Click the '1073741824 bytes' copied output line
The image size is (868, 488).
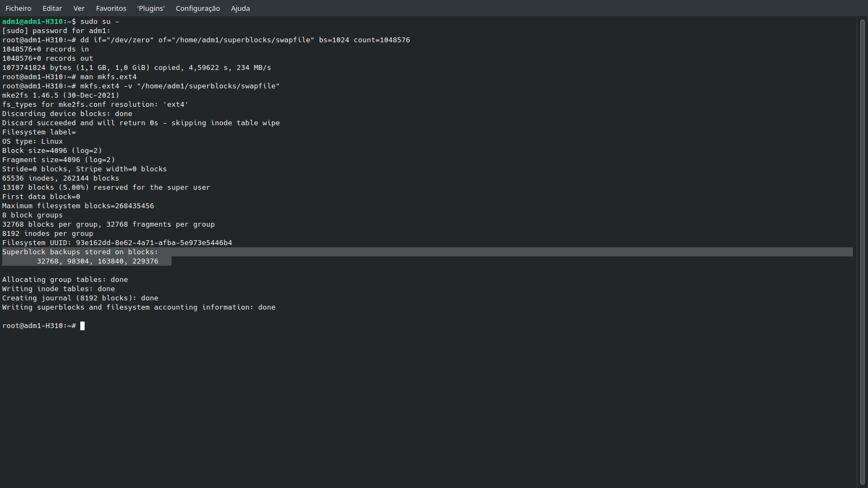click(136, 68)
